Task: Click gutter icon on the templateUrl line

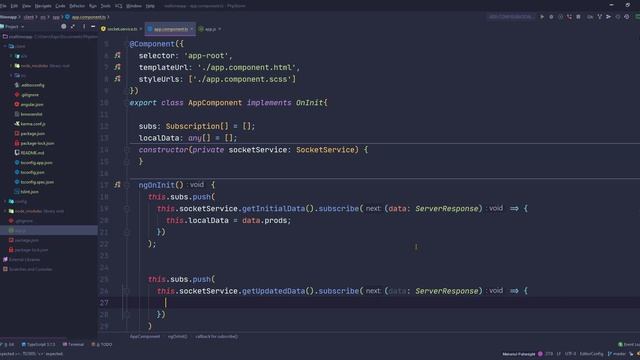Action: click(118, 67)
